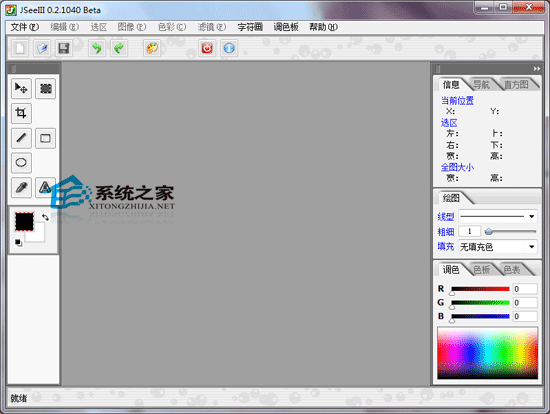Click the 粗细 thickness slider handle
This screenshot has width=550, height=414.
pyautogui.click(x=489, y=232)
